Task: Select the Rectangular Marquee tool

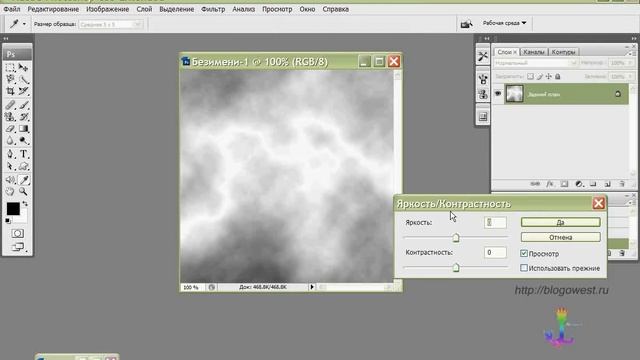Action: point(10,67)
